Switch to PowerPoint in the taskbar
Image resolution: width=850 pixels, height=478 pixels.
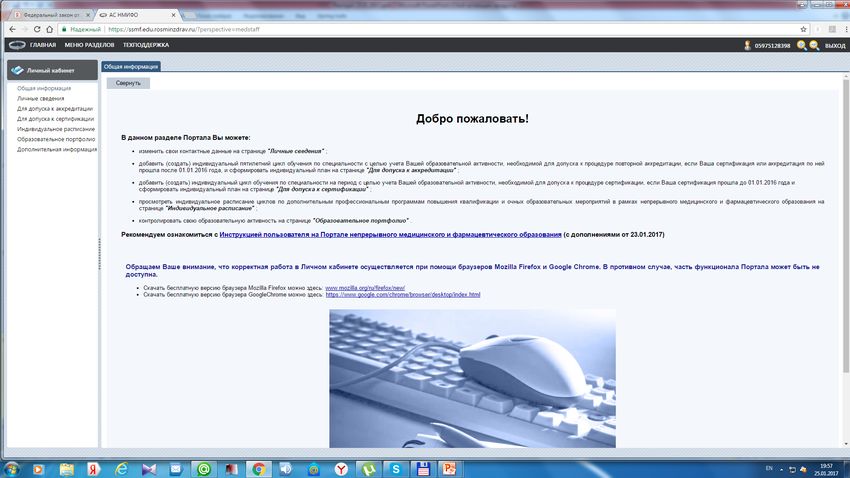coord(449,469)
